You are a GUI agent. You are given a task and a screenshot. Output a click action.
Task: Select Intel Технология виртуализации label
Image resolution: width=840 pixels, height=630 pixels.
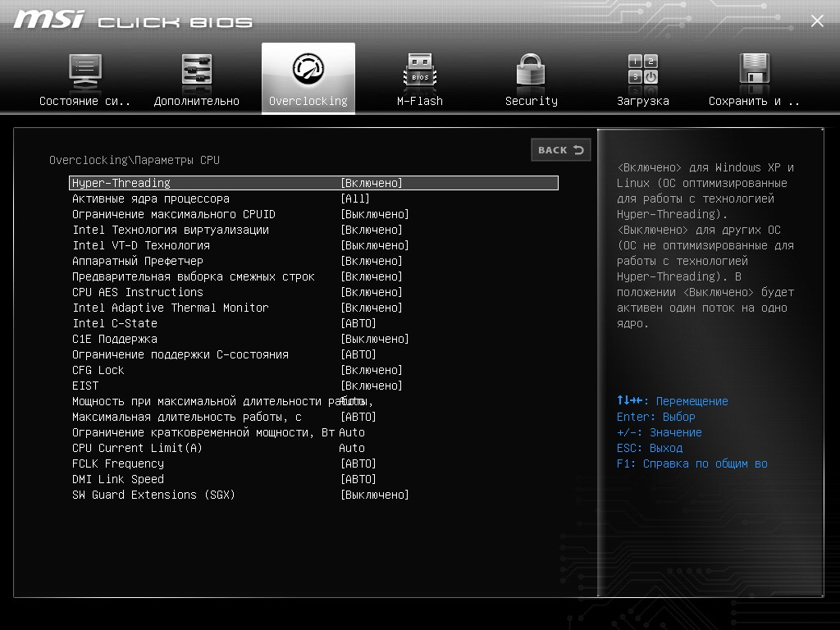[x=171, y=230]
